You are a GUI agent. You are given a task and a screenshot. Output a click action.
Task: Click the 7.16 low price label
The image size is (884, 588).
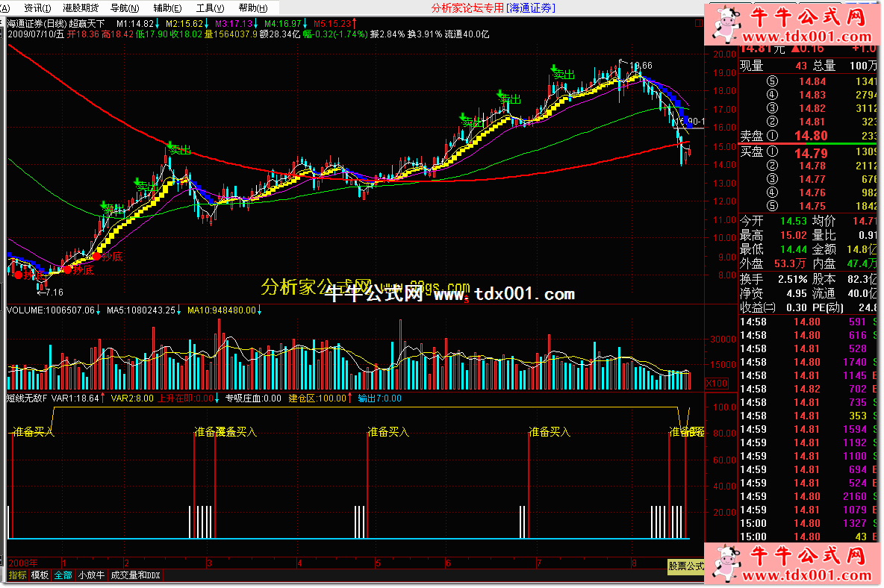click(54, 293)
